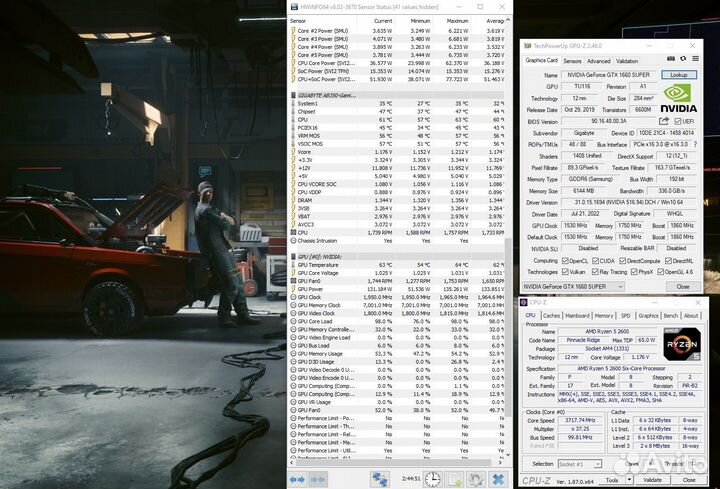Image resolution: width=720 pixels, height=489 pixels.
Task: Click Lookup button in GPU-Z
Action: click(679, 74)
